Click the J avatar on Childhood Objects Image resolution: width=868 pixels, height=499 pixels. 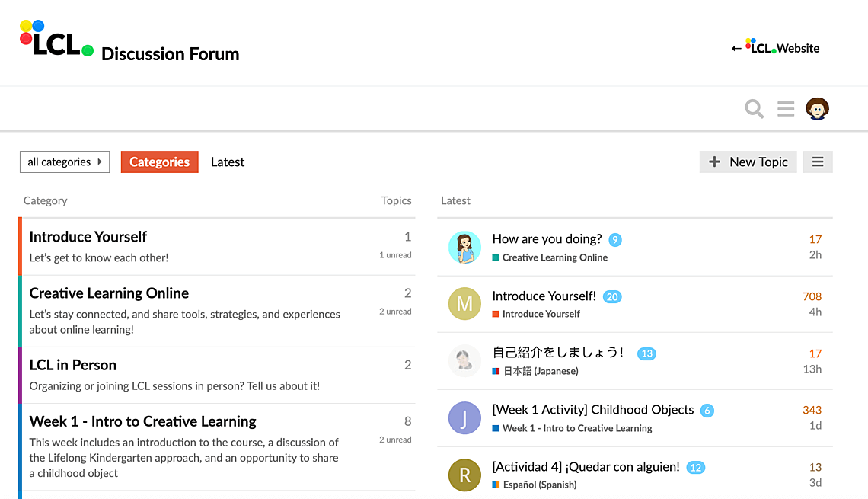coord(464,418)
